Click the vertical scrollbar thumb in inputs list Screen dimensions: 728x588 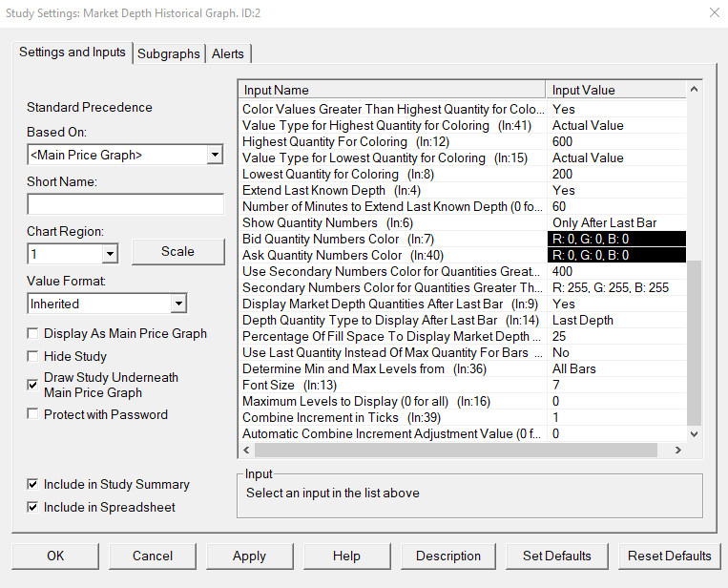click(694, 343)
